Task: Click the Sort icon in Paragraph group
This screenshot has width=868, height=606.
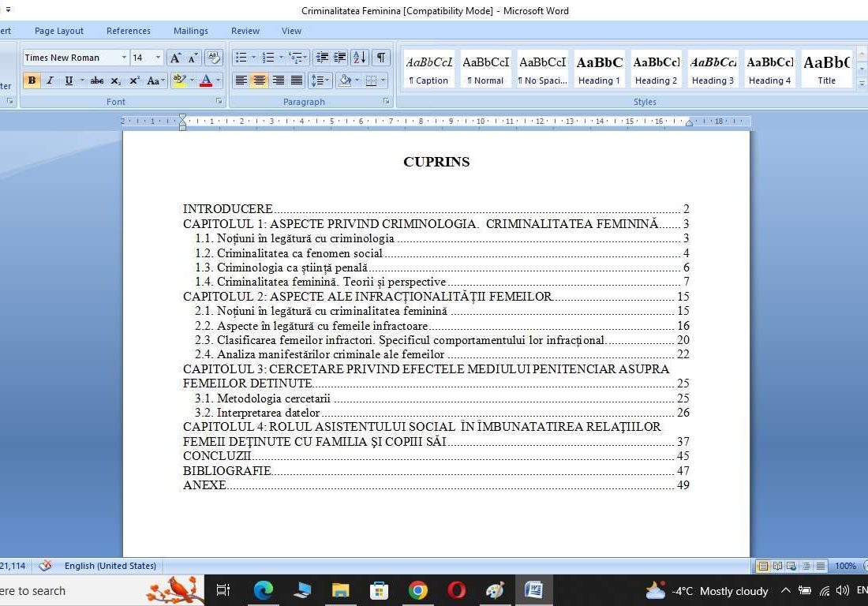Action: point(360,58)
